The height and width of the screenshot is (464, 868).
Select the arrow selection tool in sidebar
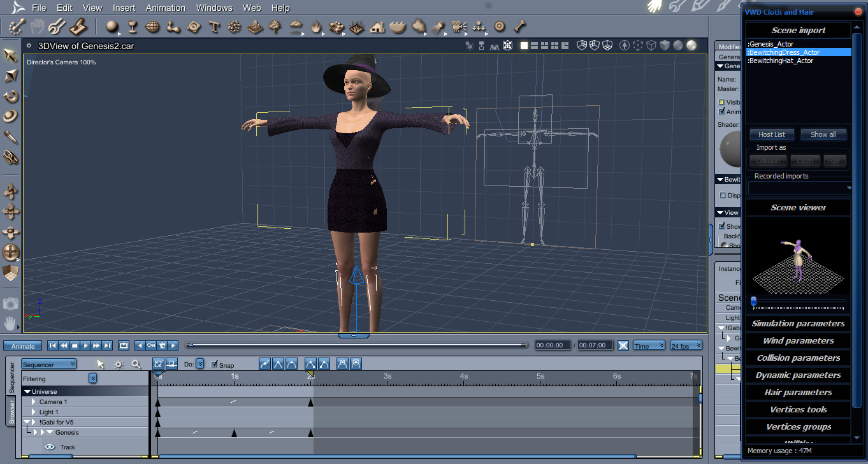11,55
